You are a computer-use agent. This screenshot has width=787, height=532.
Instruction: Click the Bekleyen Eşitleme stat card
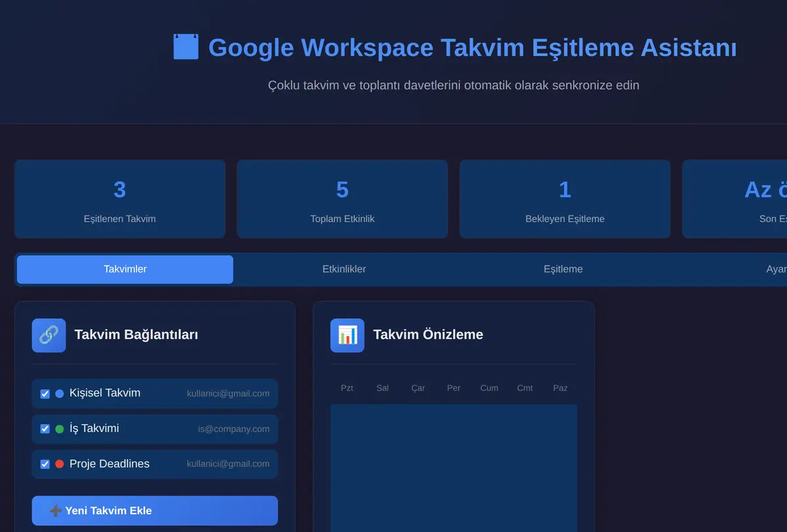coord(565,199)
